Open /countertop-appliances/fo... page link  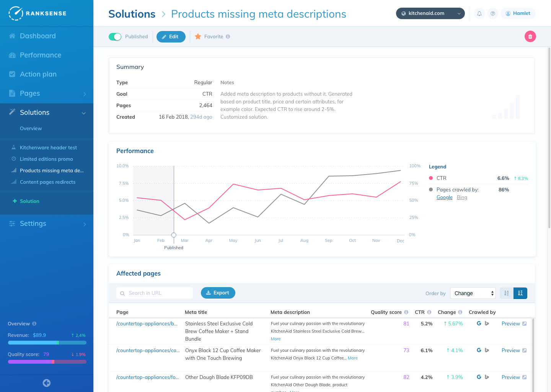[148, 377]
